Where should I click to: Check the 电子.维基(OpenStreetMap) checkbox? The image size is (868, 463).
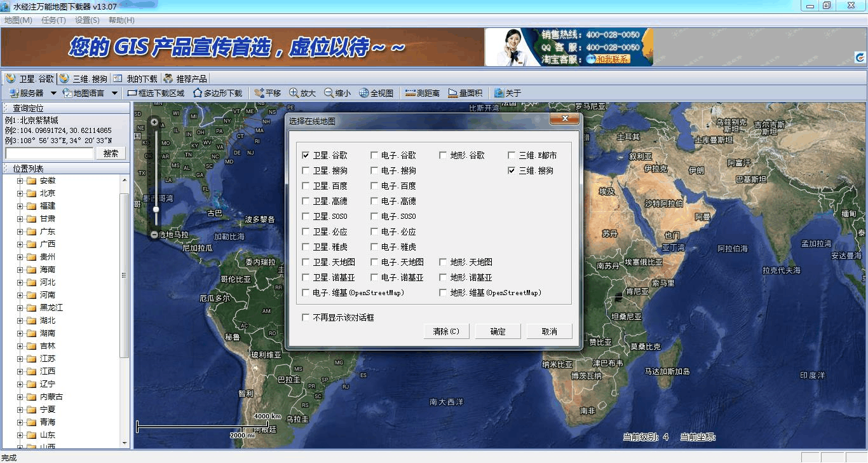(x=306, y=293)
